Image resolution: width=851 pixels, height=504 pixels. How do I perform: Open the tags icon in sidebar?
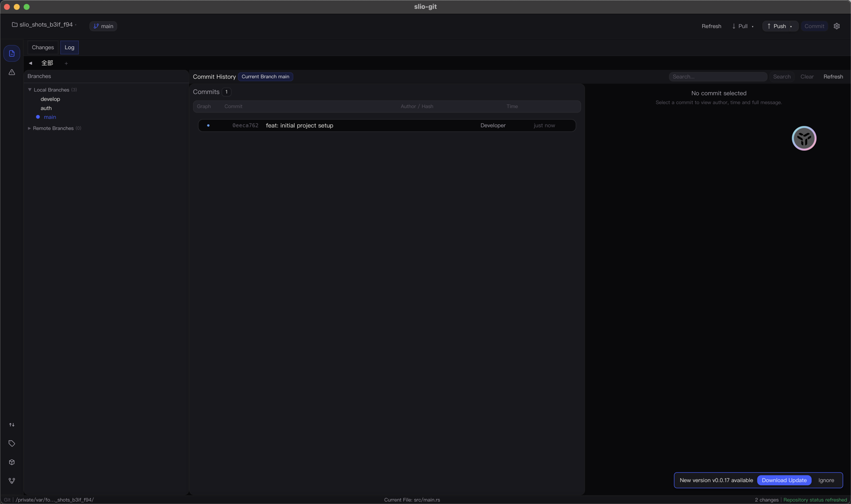pos(12,443)
